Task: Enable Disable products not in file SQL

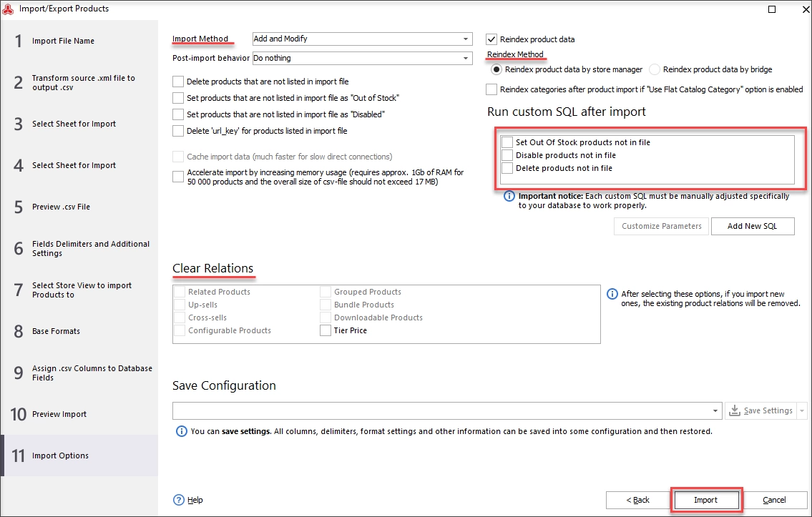Action: tap(507, 155)
